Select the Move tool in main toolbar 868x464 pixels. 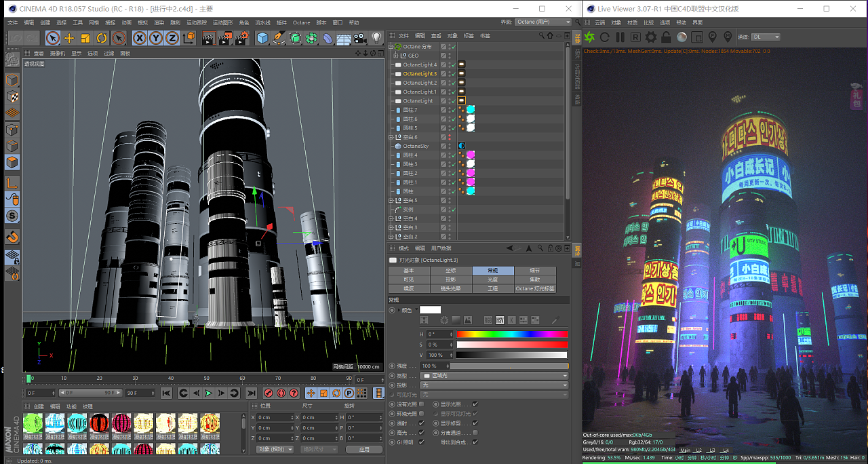69,38
